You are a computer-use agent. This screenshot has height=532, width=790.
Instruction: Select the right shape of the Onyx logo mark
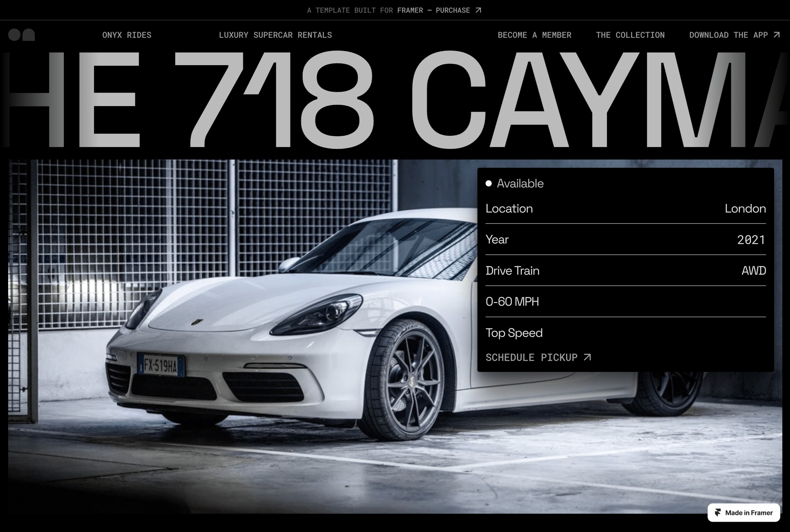pos(28,35)
